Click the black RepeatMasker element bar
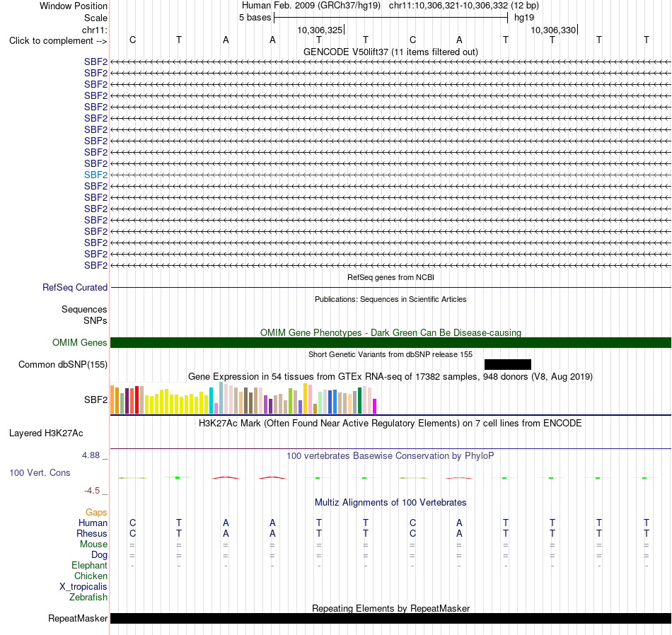The height and width of the screenshot is (635, 672). click(x=391, y=618)
